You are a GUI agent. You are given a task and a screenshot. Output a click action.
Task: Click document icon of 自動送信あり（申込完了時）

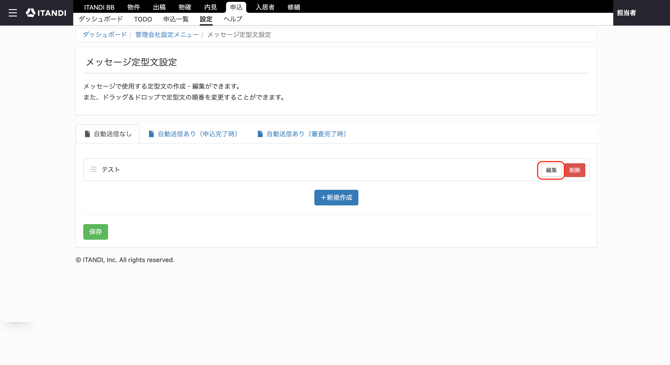(151, 134)
